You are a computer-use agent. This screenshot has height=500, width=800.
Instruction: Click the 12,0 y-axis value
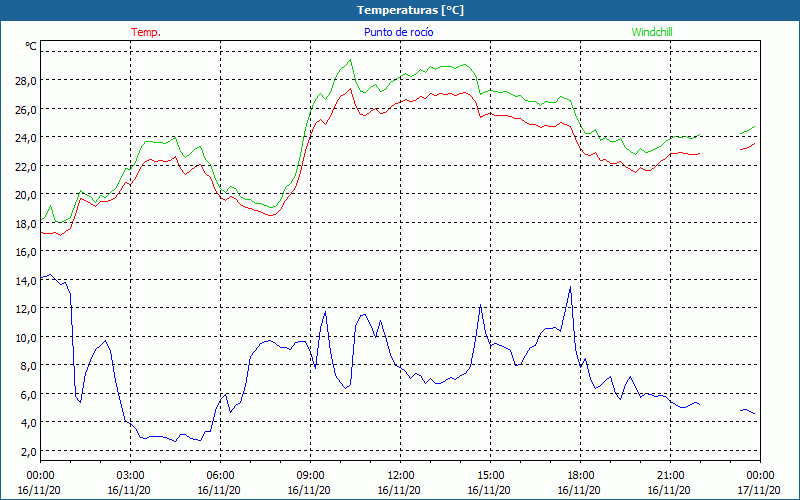point(26,308)
